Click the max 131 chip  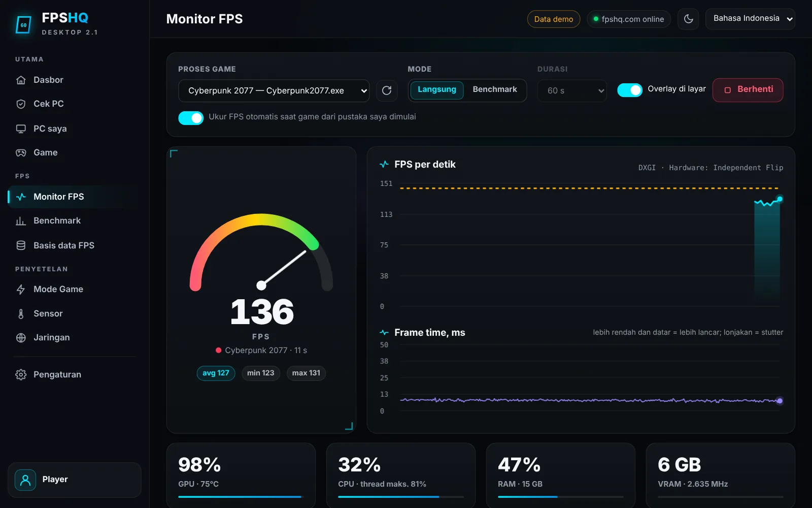pyautogui.click(x=306, y=373)
